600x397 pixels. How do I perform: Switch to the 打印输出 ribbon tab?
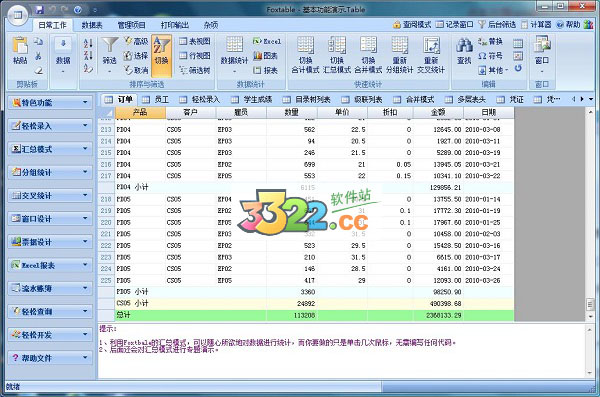click(x=174, y=25)
